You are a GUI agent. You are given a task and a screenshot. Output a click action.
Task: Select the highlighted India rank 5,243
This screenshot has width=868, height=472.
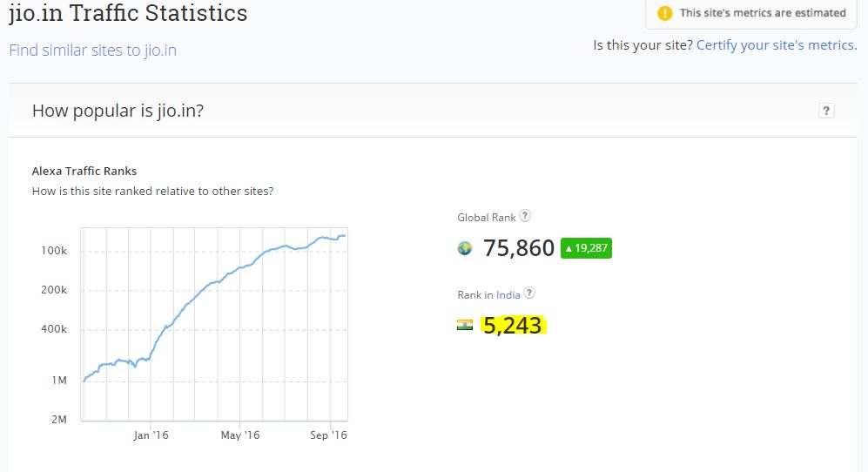tap(513, 325)
